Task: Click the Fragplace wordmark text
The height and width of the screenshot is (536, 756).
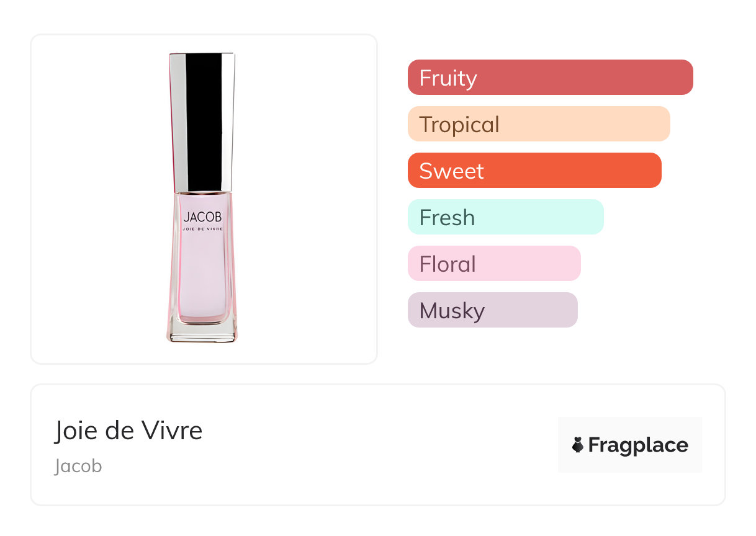Action: coord(638,445)
